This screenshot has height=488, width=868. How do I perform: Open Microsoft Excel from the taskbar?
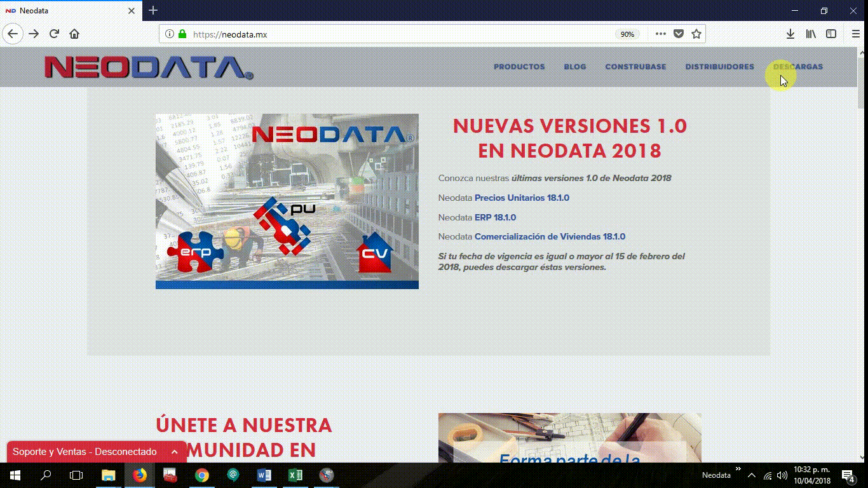[x=295, y=475]
